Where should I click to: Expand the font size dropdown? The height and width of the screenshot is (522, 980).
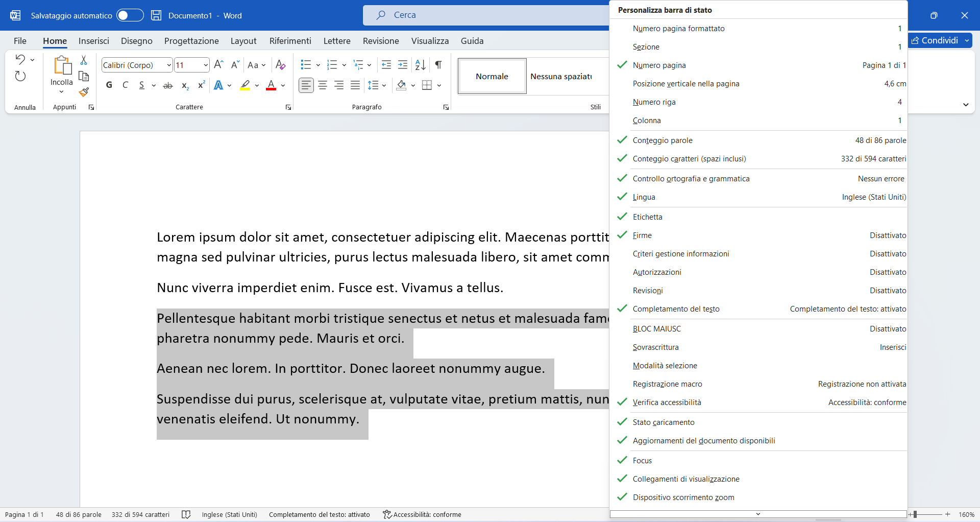click(206, 65)
